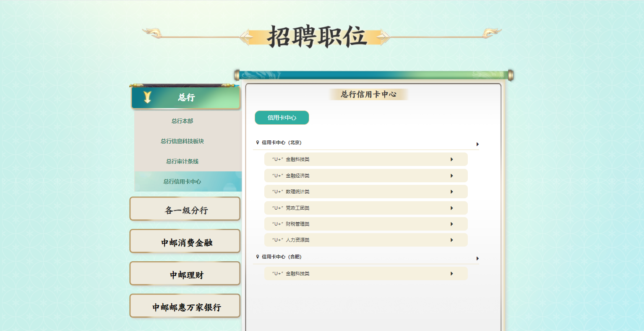The height and width of the screenshot is (331, 644).
Task: Open 中邮邮惠万家银行 category button
Action: (x=185, y=306)
